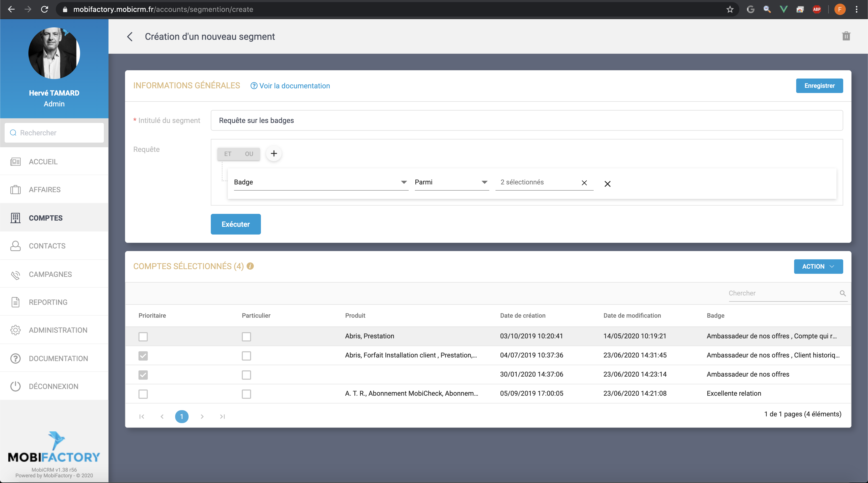Screen dimensions: 868x483
Task: Click the back arrow beside segment title
Action: tap(130, 37)
